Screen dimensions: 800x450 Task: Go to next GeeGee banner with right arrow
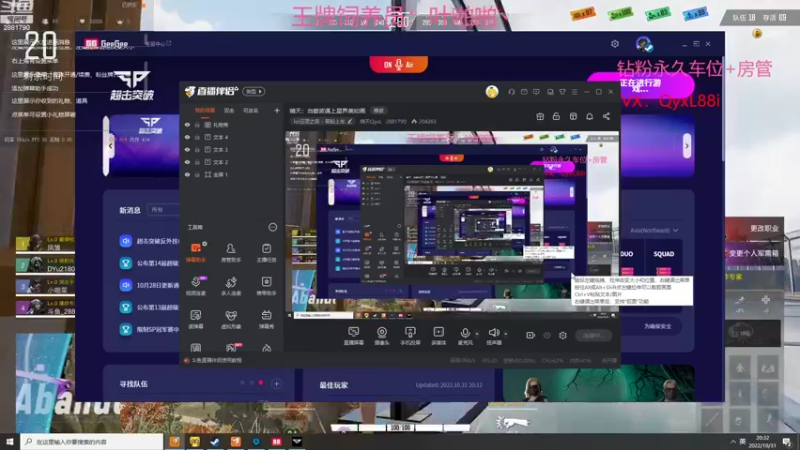pyautogui.click(x=687, y=146)
